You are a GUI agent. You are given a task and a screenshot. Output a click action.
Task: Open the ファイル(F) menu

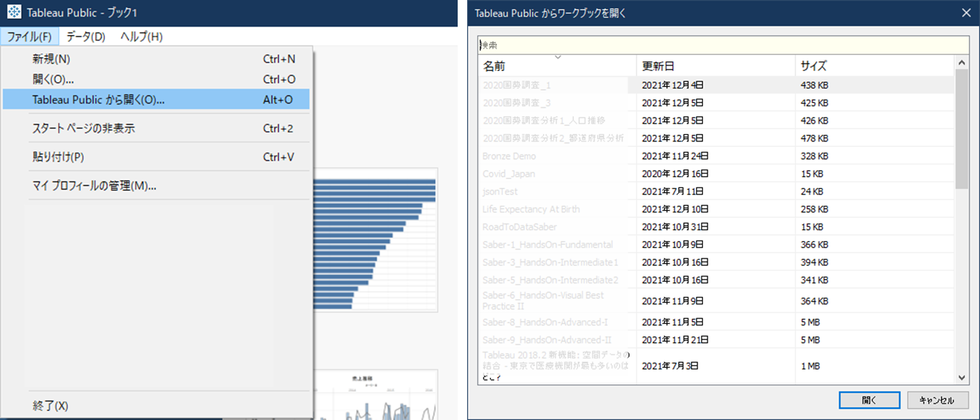tap(29, 37)
